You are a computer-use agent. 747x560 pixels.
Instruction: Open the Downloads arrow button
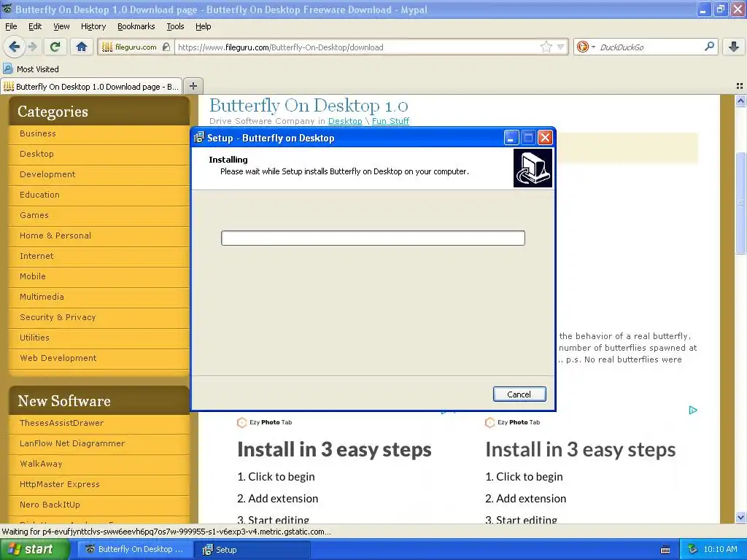click(734, 47)
